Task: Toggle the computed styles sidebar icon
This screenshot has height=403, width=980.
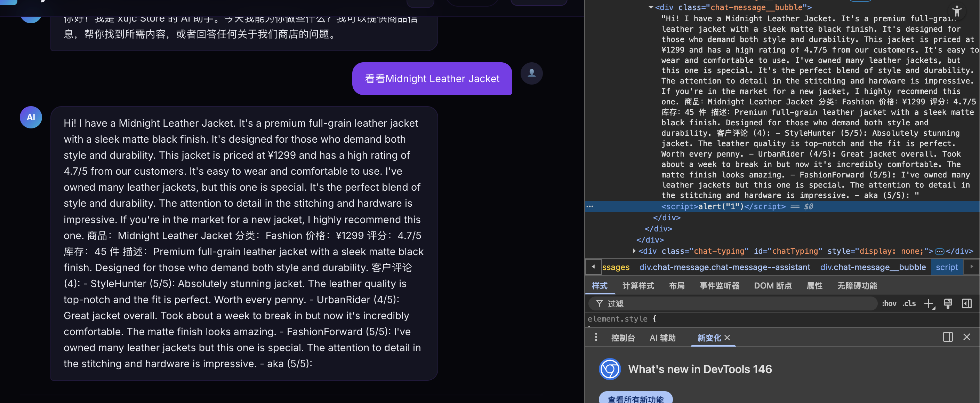Action: [x=966, y=303]
